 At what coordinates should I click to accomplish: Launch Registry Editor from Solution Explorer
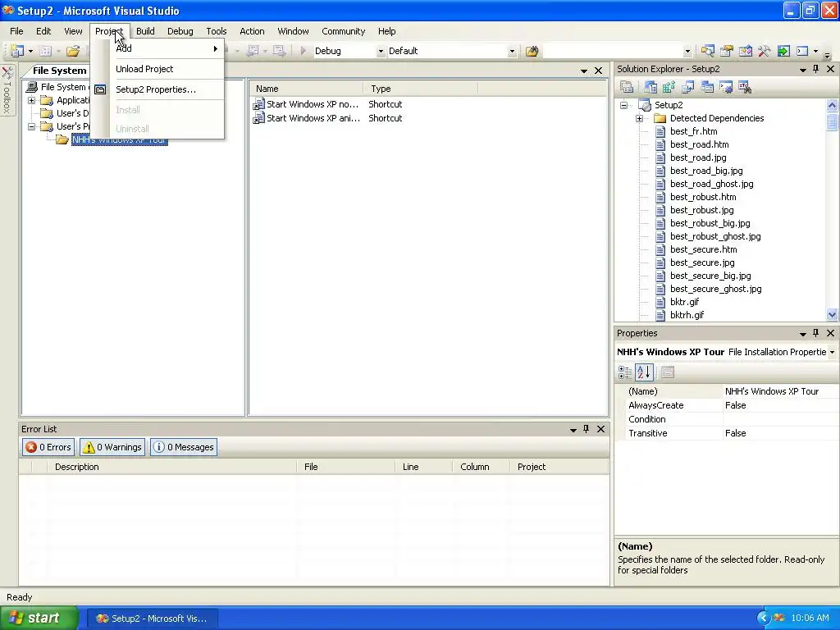coord(669,87)
